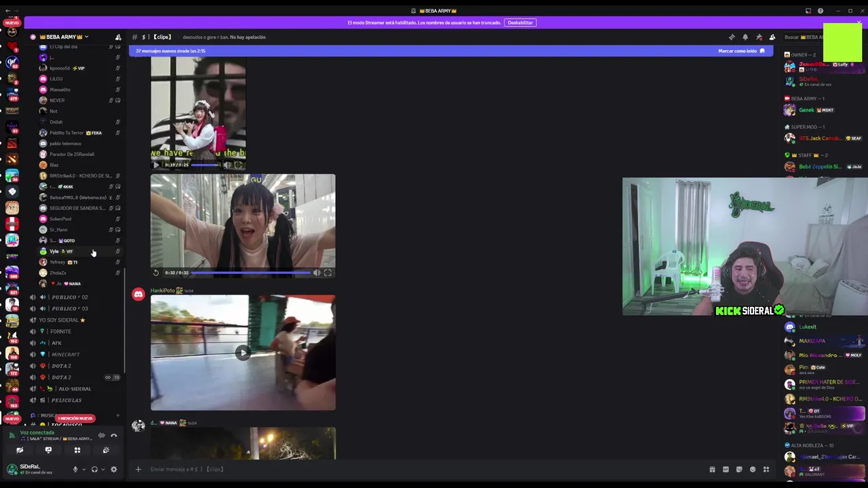The image size is (868, 488).
Task: Mute the microphone
Action: [75, 470]
